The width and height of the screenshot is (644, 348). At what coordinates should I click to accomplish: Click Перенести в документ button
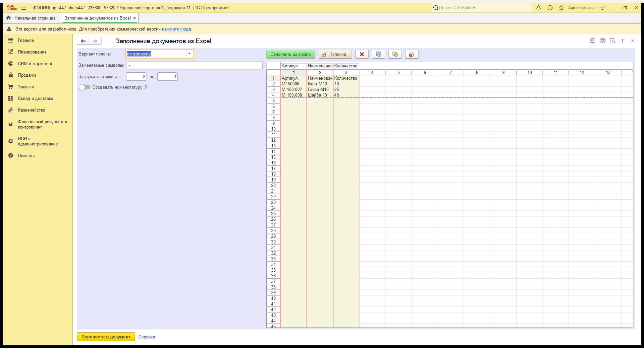[106, 337]
